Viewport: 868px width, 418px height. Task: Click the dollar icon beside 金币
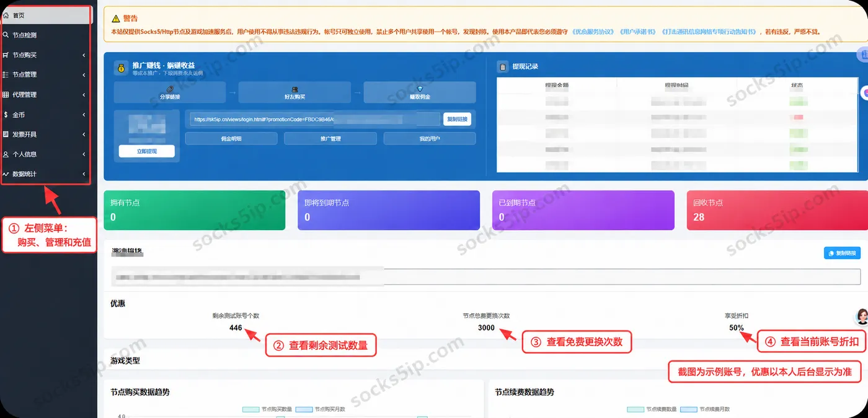pyautogui.click(x=6, y=115)
